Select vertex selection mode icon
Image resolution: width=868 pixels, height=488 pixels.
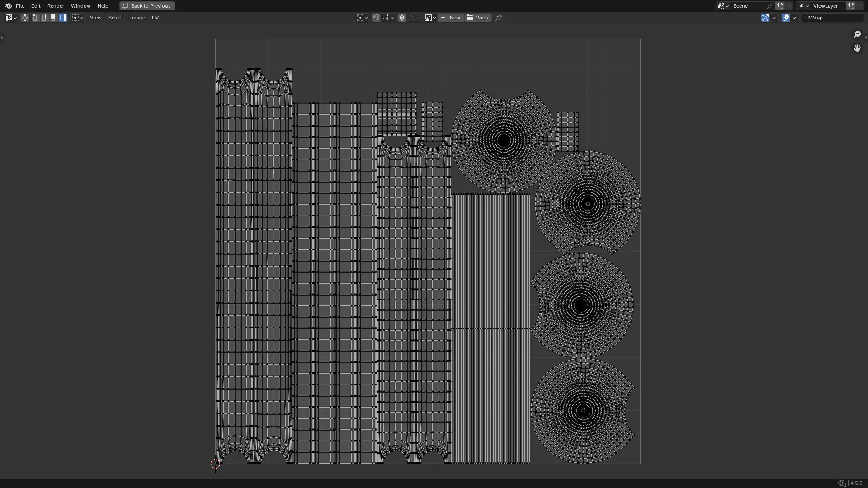[36, 18]
